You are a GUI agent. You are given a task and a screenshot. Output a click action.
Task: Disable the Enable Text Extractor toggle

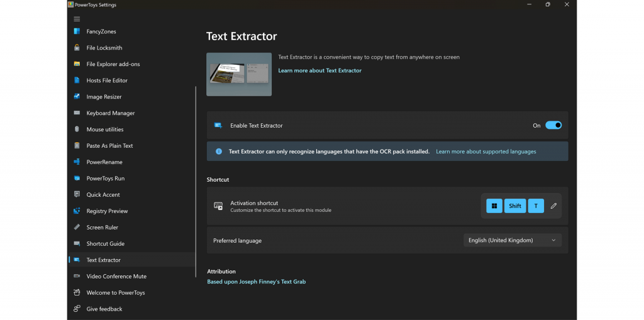(x=553, y=125)
